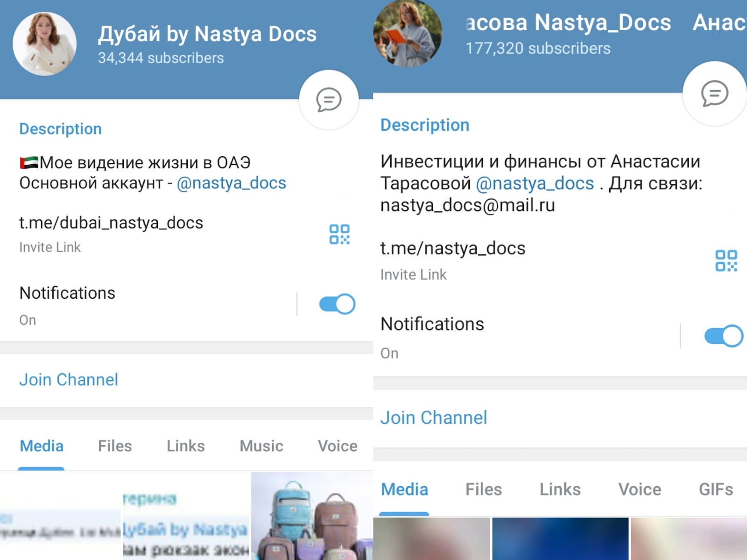Screen dimensions: 747x560
Task: Open @nastya_docs mention in Дубай description
Action: click(232, 183)
